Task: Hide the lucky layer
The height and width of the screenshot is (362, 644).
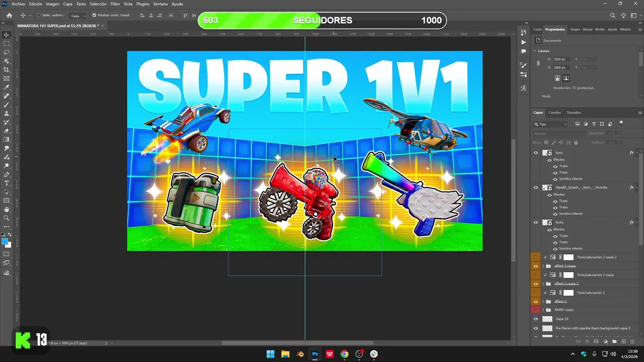Action: coord(535,222)
